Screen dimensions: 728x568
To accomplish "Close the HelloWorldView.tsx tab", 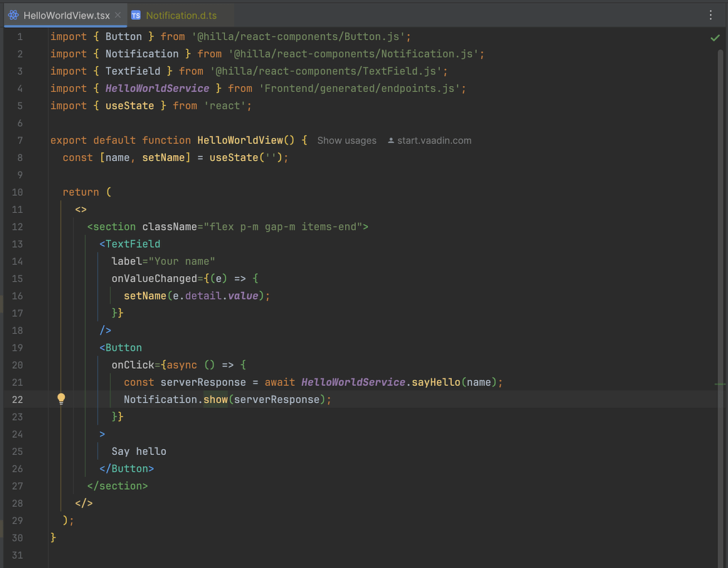I will 118,15.
